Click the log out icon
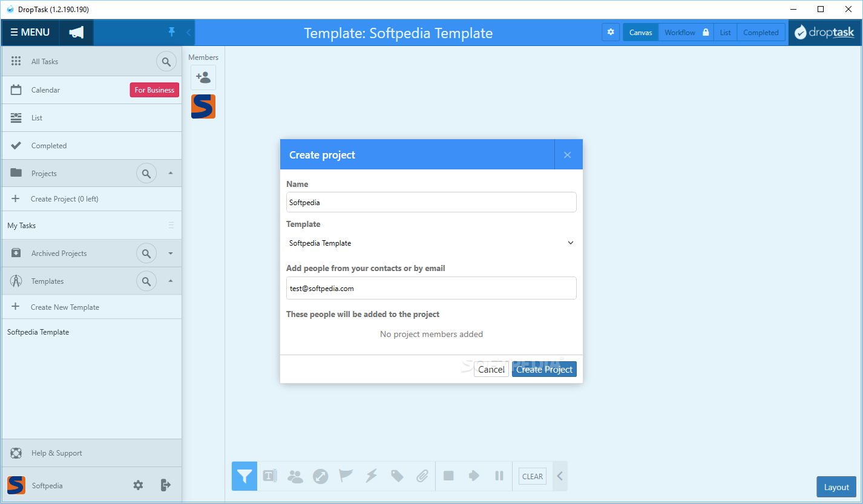This screenshot has height=504, width=863. pos(166,485)
